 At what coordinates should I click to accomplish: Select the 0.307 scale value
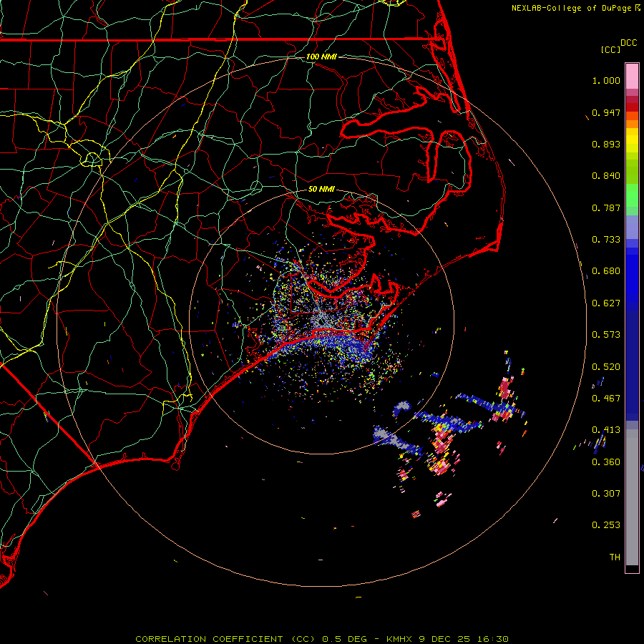(606, 494)
